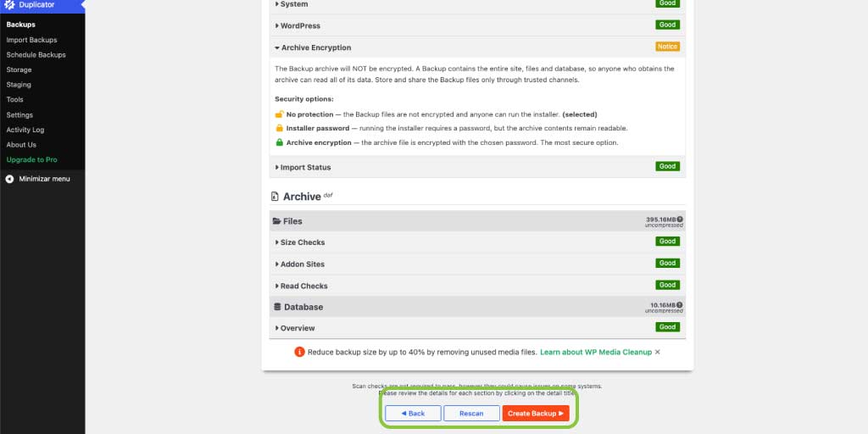The width and height of the screenshot is (868, 434).
Task: Click the 395.16MB size value
Action: [661, 220]
